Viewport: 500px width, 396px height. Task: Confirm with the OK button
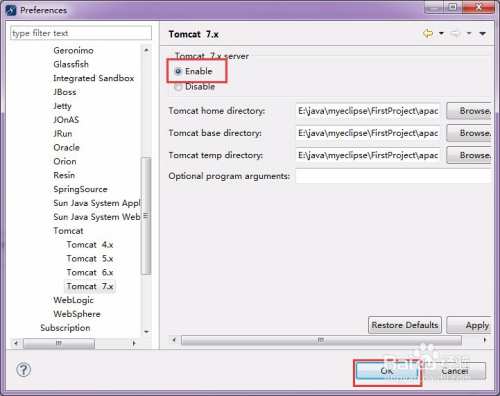click(x=387, y=371)
